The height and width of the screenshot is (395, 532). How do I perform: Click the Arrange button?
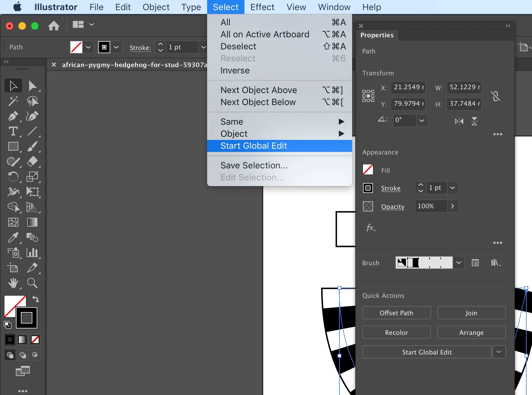click(x=471, y=332)
